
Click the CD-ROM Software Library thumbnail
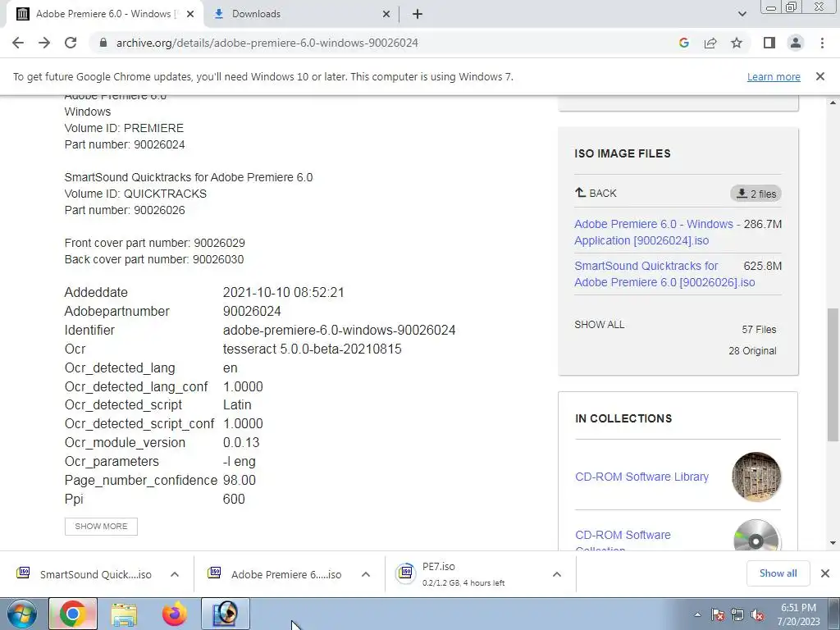(756, 477)
